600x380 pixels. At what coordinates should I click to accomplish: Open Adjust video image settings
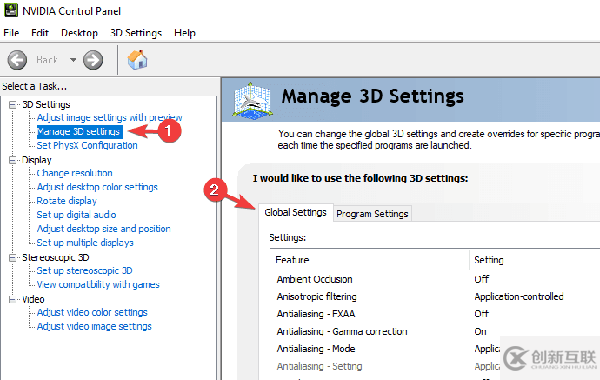click(x=94, y=326)
